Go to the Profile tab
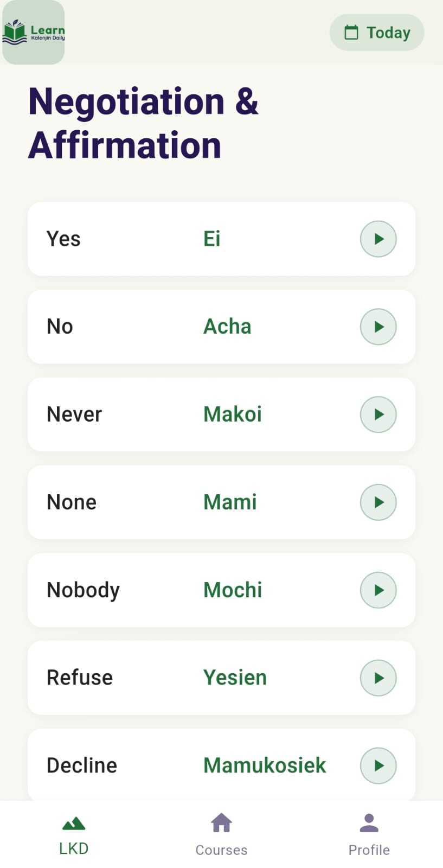This screenshot has width=443, height=868. pyautogui.click(x=369, y=835)
